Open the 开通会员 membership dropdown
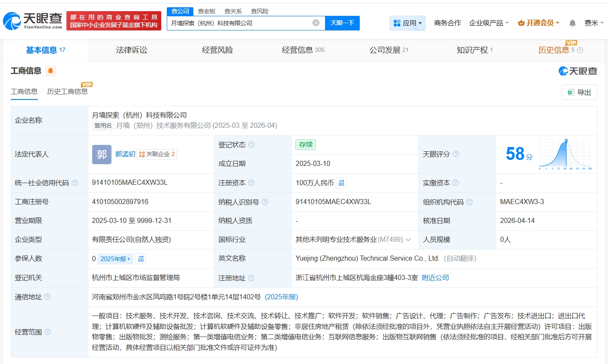This screenshot has width=608, height=364. coord(539,23)
